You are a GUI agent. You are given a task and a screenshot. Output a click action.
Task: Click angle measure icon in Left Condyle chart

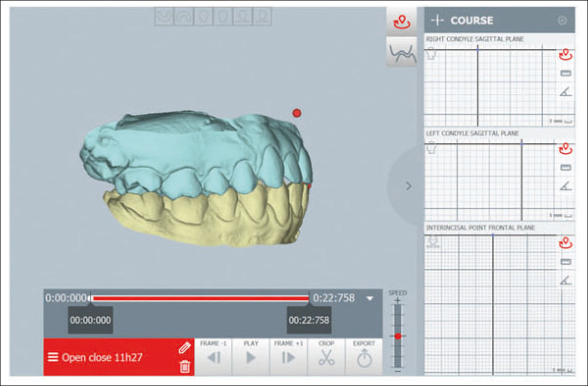point(565,186)
